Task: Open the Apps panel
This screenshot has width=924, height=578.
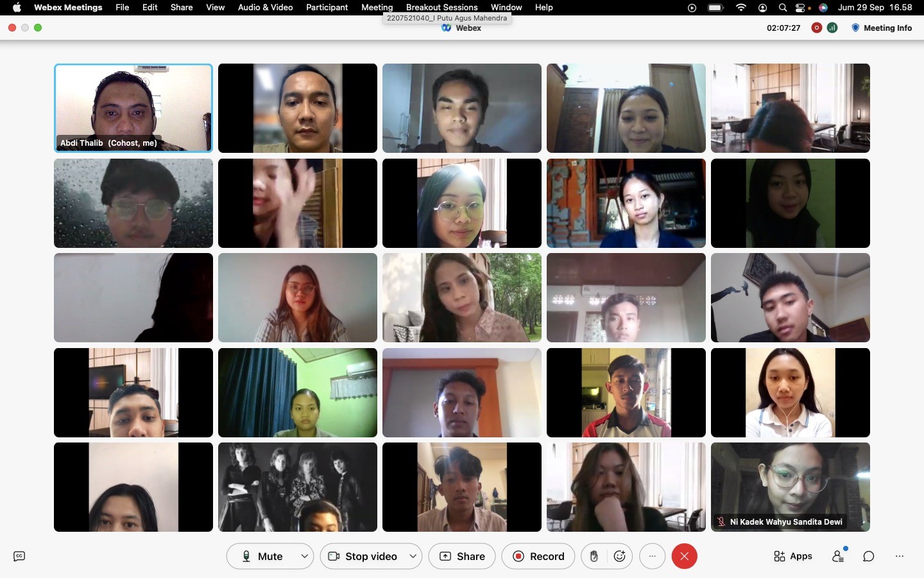Action: pyautogui.click(x=793, y=556)
